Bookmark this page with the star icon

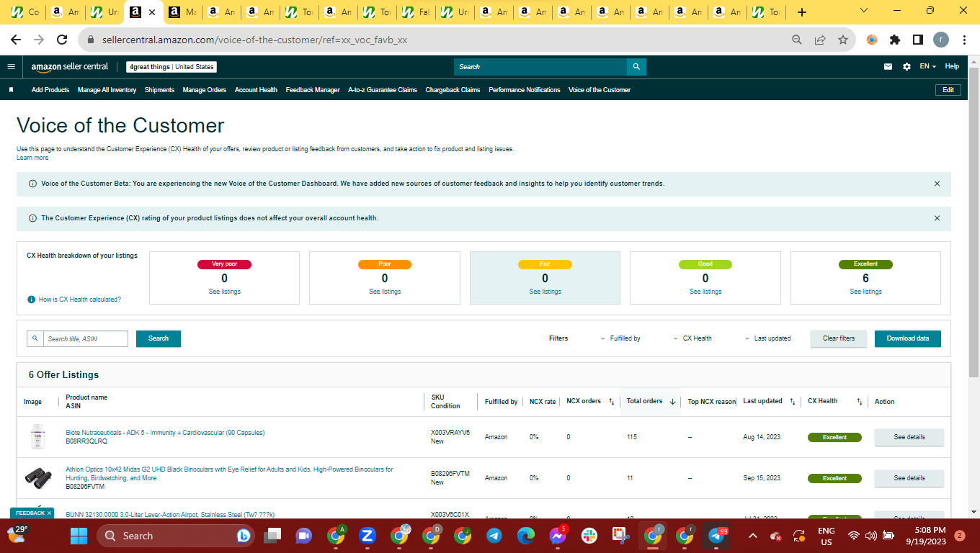click(x=843, y=40)
